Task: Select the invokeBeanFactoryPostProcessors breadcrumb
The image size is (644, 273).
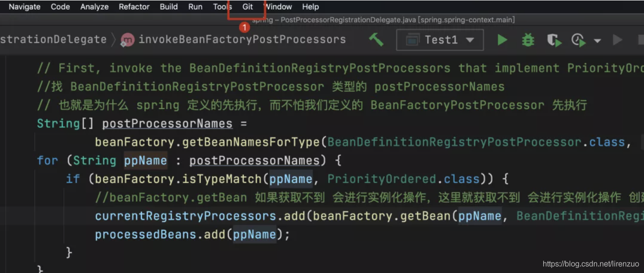Action: 242,40
